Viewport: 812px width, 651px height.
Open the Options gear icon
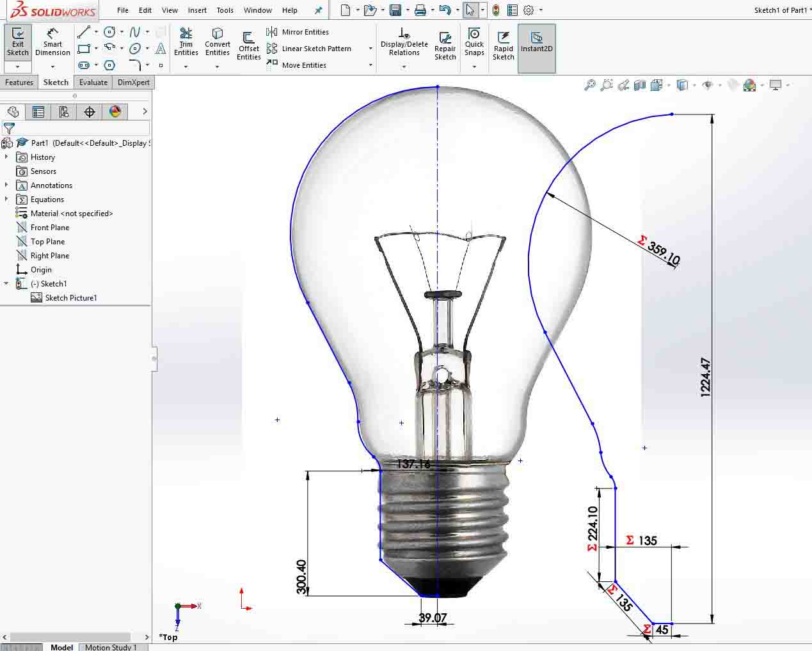(x=529, y=10)
